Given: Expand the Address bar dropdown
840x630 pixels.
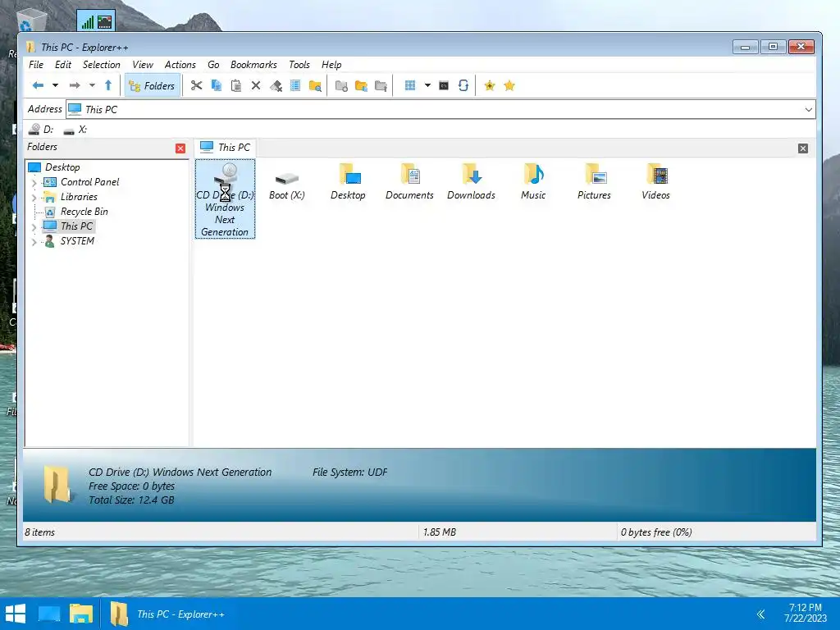Looking at the screenshot, I should 808,109.
